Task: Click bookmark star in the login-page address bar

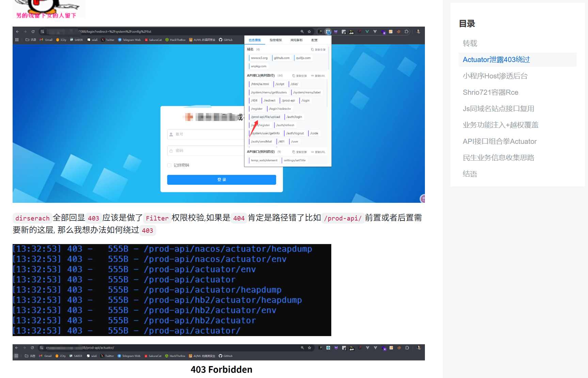Action: (x=309, y=32)
